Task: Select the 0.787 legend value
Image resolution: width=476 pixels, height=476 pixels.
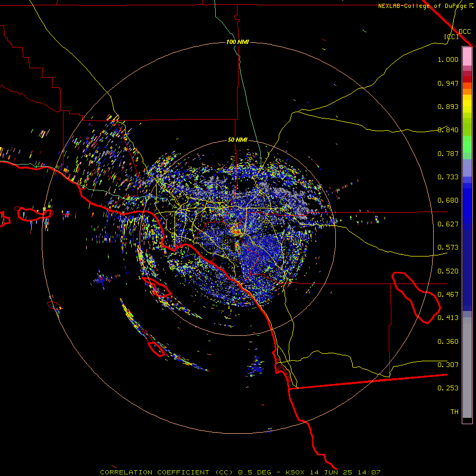Action: pos(448,153)
